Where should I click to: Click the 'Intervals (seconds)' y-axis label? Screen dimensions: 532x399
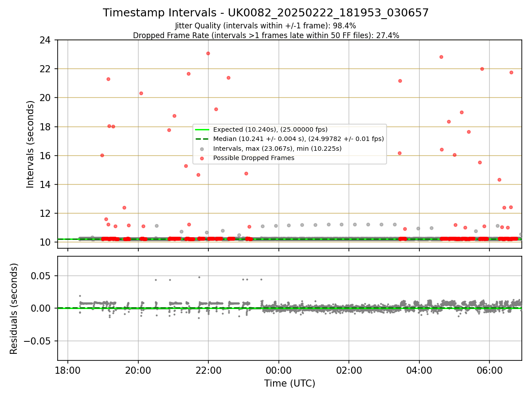click(x=30, y=144)
